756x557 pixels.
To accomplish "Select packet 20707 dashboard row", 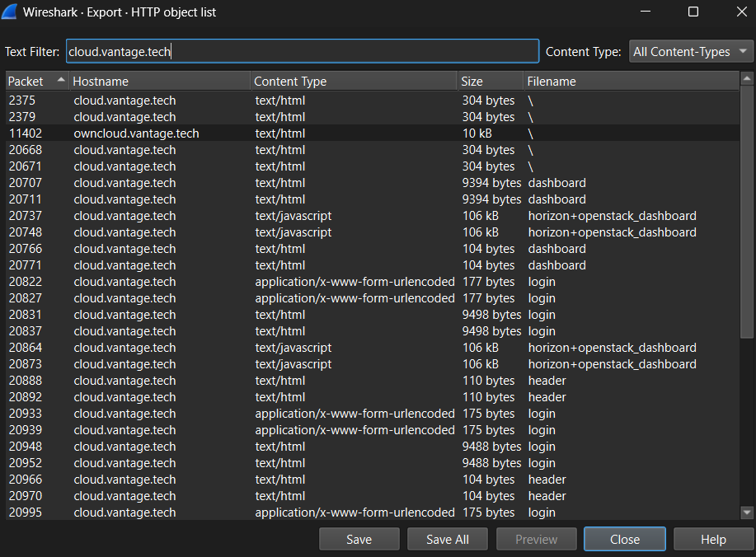I will 372,183.
